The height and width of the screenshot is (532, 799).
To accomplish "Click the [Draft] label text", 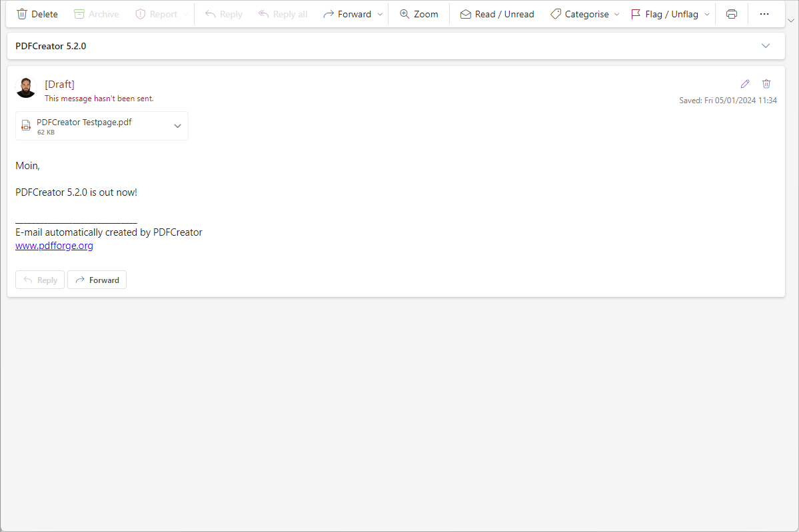I will click(x=59, y=85).
